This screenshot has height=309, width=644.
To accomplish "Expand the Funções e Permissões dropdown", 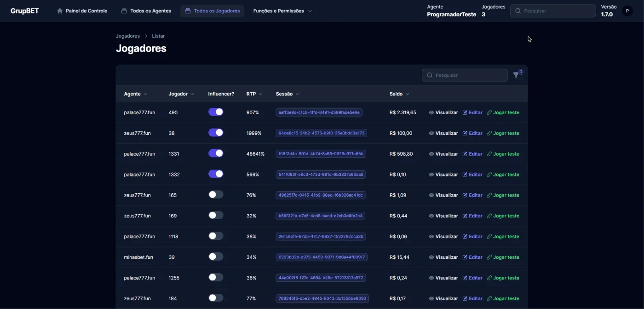I will [282, 11].
